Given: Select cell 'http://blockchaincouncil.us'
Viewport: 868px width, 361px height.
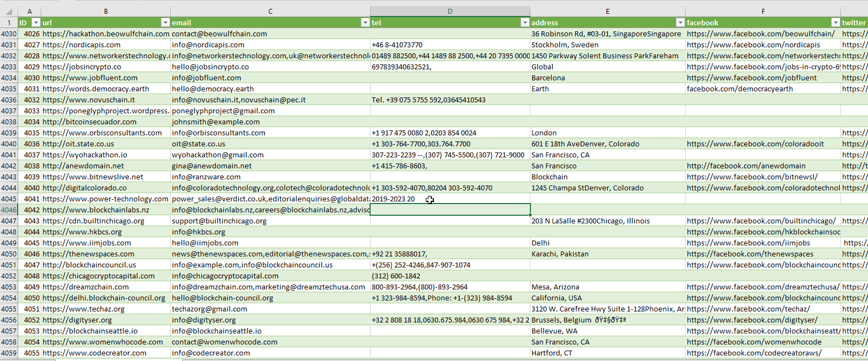Looking at the screenshot, I should click(106, 265).
